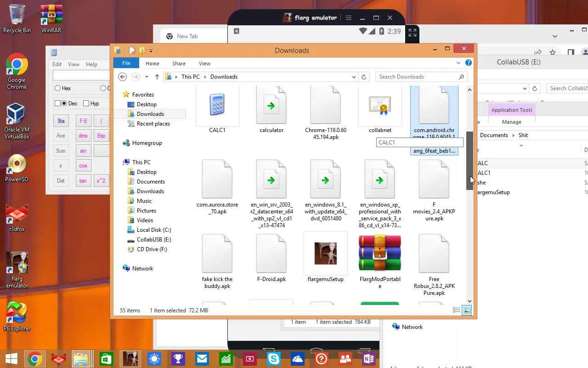Open the File tab in Downloads
This screenshot has width=588, height=368.
tap(126, 63)
